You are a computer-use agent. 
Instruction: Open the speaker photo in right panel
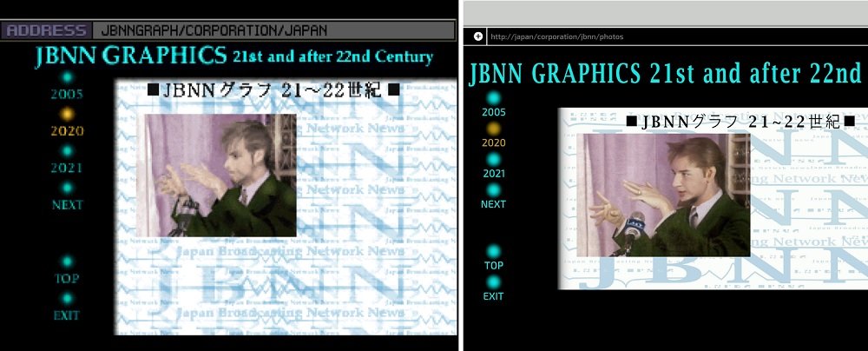(x=663, y=195)
